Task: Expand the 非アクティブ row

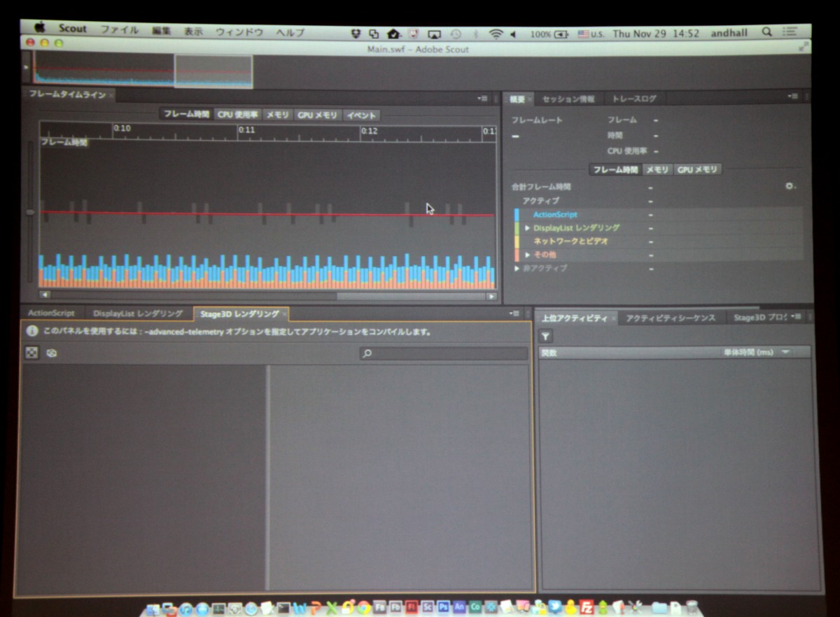Action: pyautogui.click(x=517, y=268)
